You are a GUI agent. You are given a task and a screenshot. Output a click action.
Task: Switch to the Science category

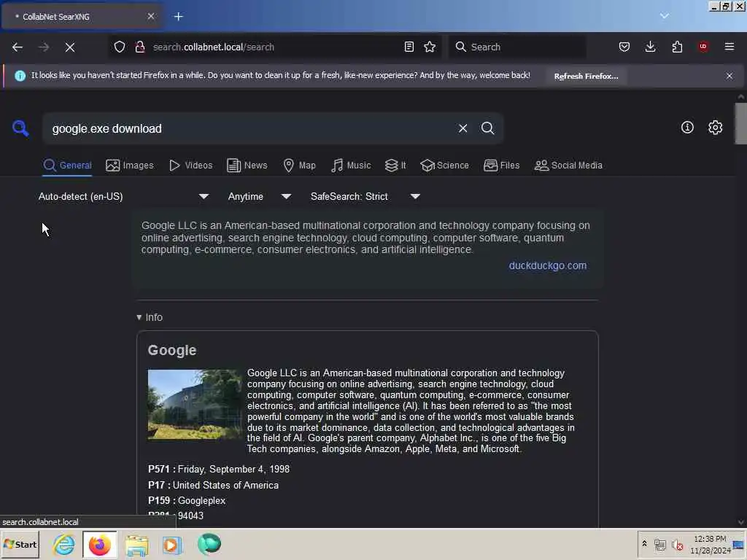coord(444,166)
